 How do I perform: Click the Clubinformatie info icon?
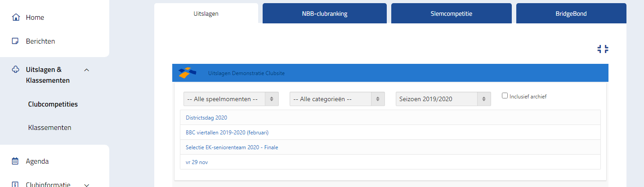tap(16, 184)
